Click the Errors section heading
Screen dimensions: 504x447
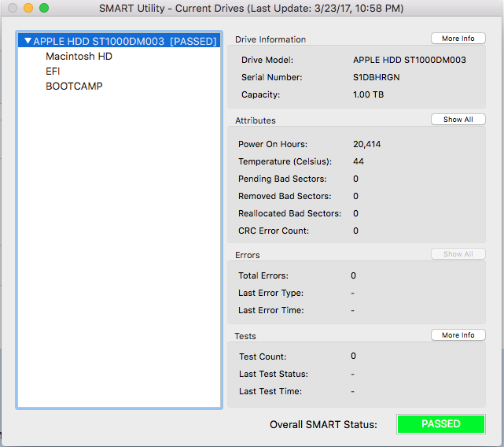click(247, 255)
